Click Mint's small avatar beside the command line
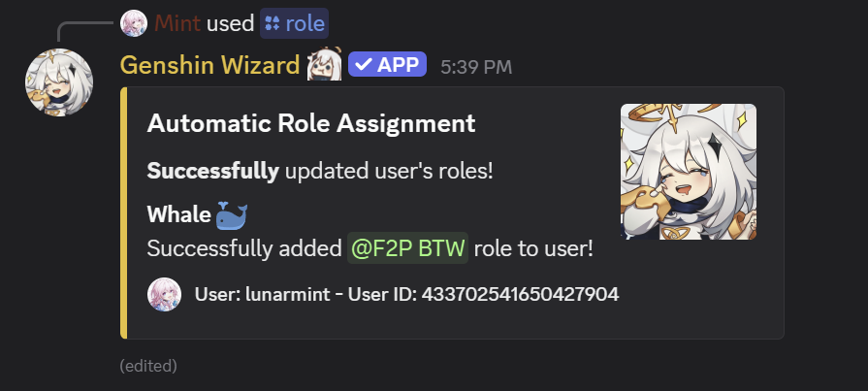This screenshot has width=868, height=391. pyautogui.click(x=134, y=23)
